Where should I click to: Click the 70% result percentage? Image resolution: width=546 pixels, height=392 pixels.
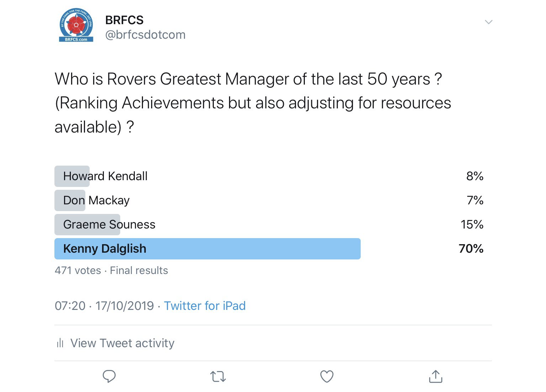point(471,249)
